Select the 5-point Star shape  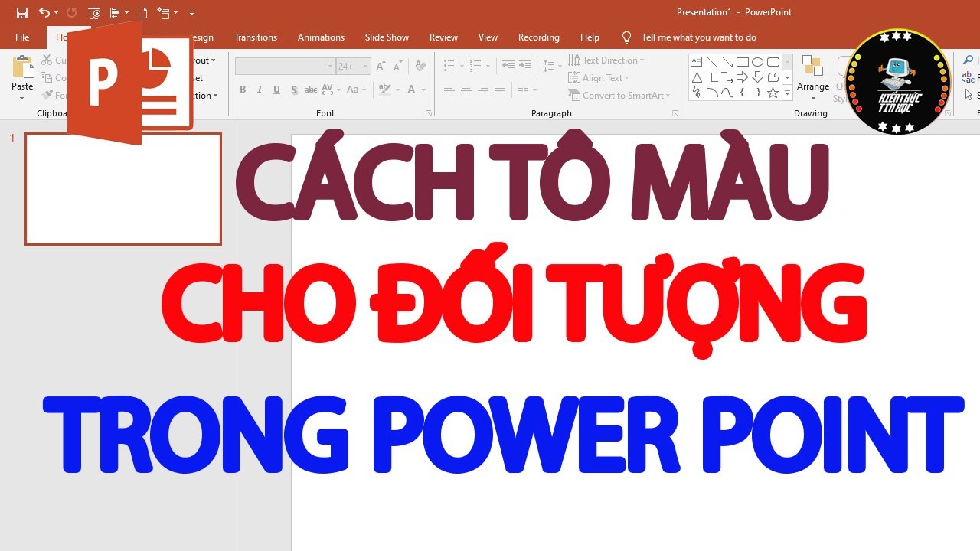coord(773,93)
